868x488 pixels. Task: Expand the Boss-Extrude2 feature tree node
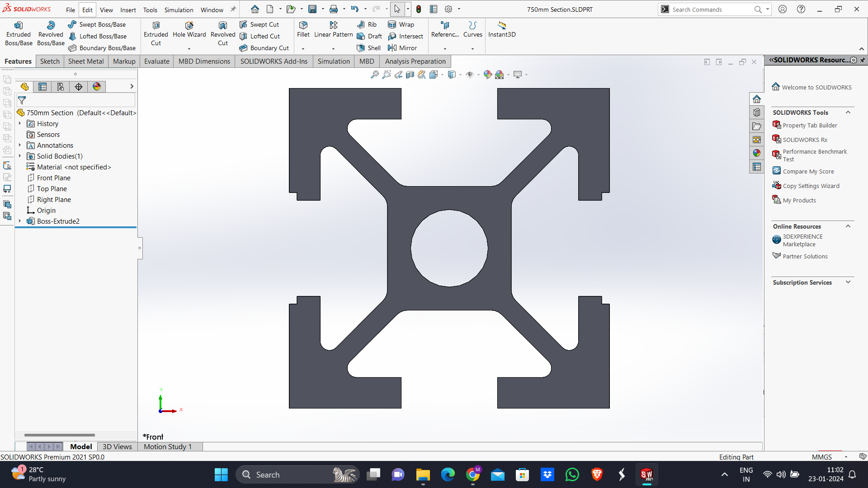coord(20,221)
